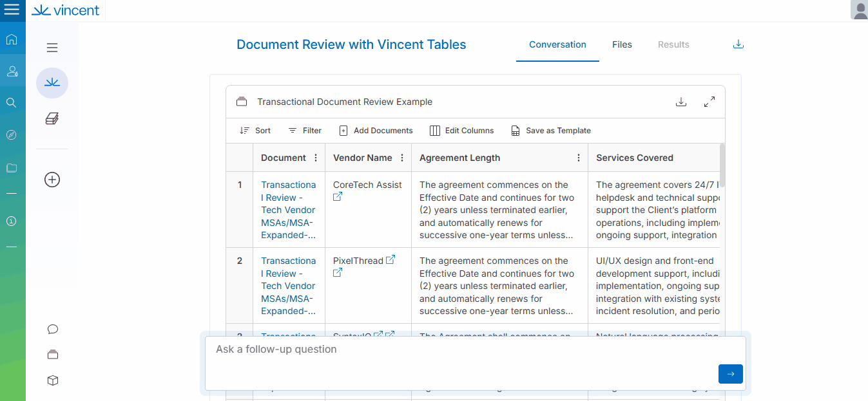Select the Vincent logo icon in side panel
Screen dimensions: 868x401
click(52, 82)
